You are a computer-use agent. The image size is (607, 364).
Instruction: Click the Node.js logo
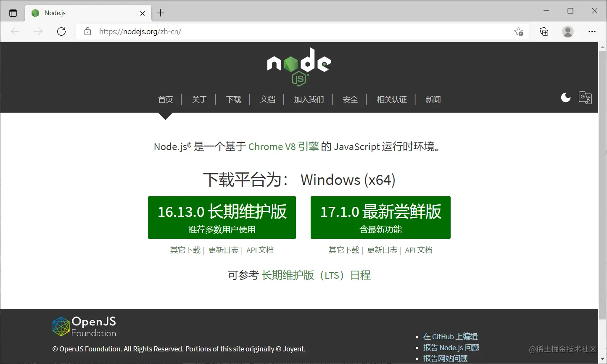299,66
